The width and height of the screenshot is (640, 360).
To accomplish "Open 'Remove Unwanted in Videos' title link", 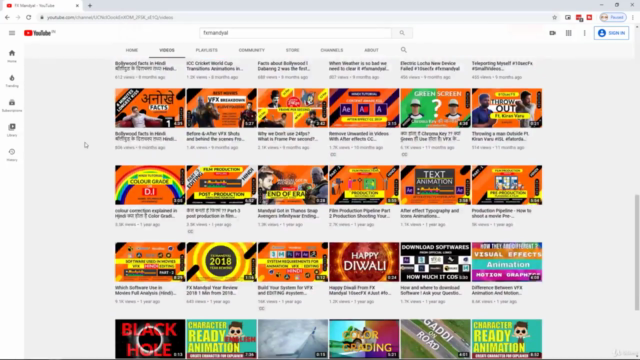I will coord(359,136).
